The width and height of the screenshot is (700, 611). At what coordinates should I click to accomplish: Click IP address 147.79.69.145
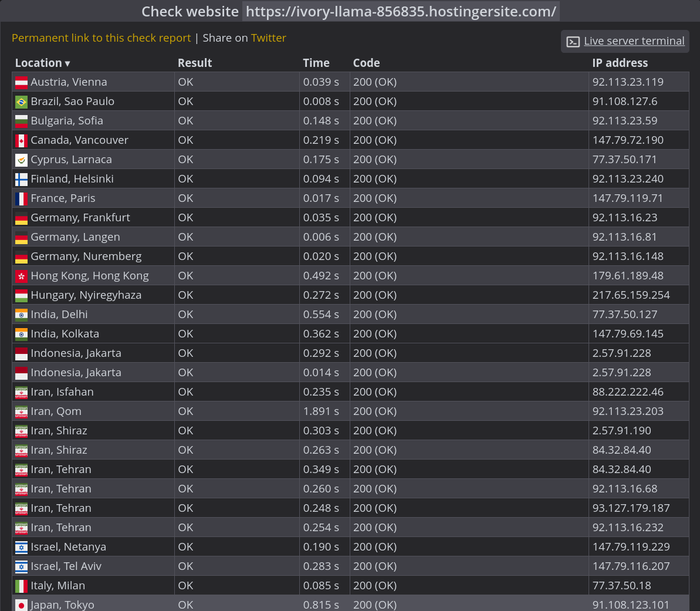tap(628, 333)
